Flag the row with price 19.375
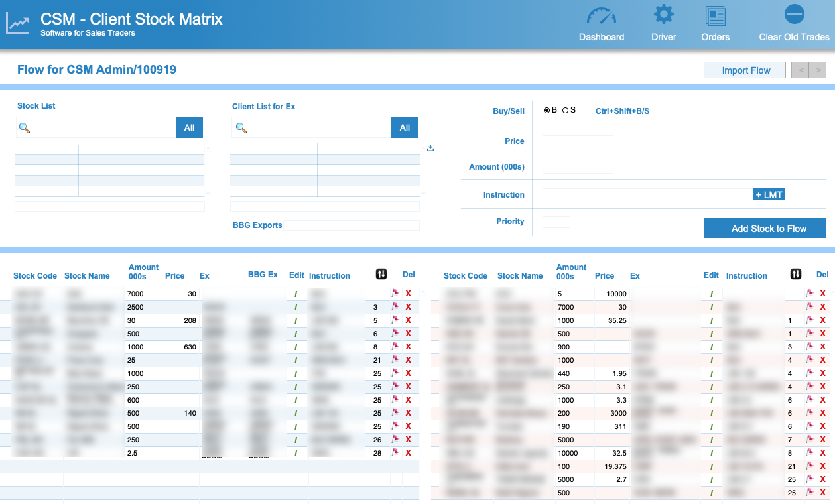 [x=810, y=466]
